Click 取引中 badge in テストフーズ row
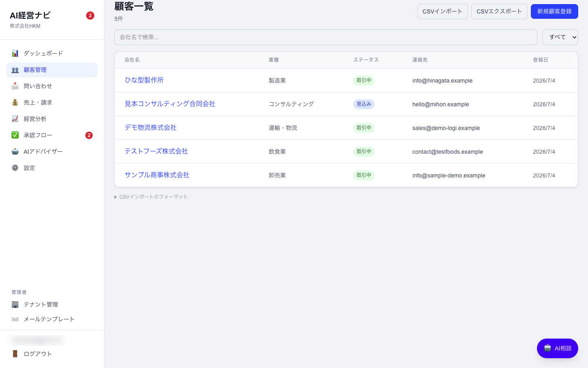Image resolution: width=588 pixels, height=368 pixels. [364, 152]
